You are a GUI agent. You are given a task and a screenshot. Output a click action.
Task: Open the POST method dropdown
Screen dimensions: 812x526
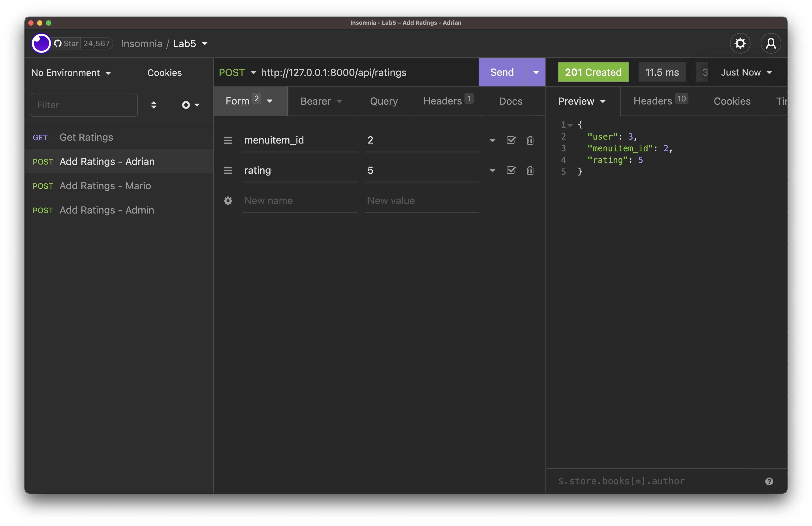click(237, 72)
